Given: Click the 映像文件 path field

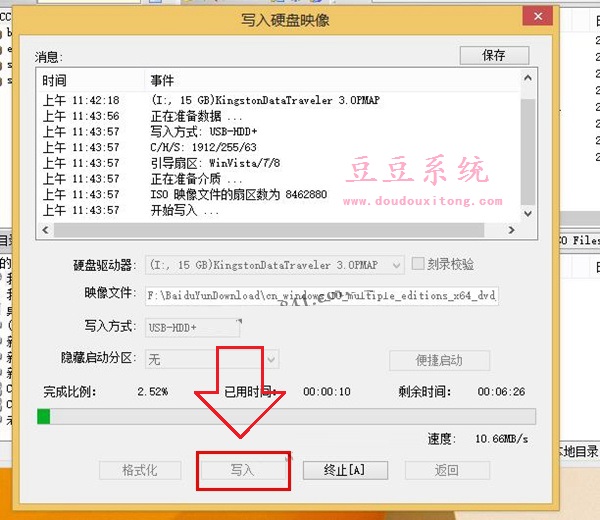Looking at the screenshot, I should click(x=321, y=296).
